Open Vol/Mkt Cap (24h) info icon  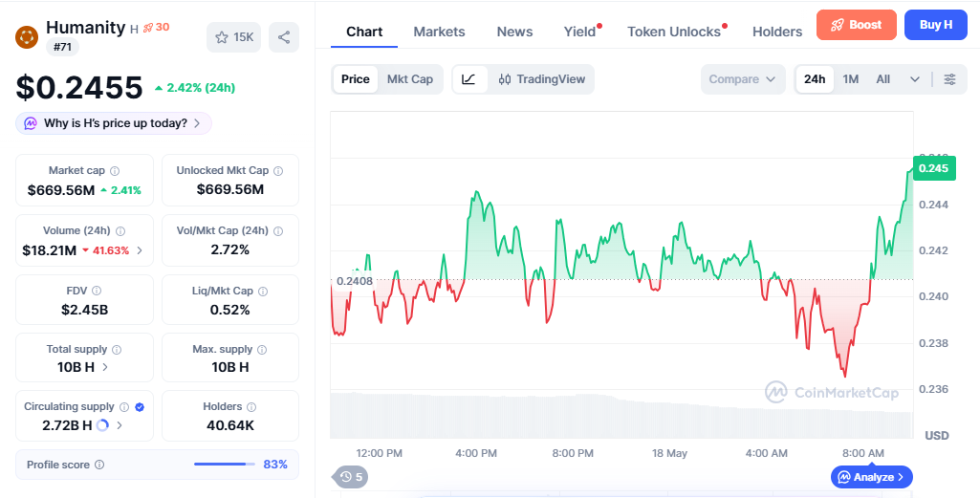coord(278,230)
